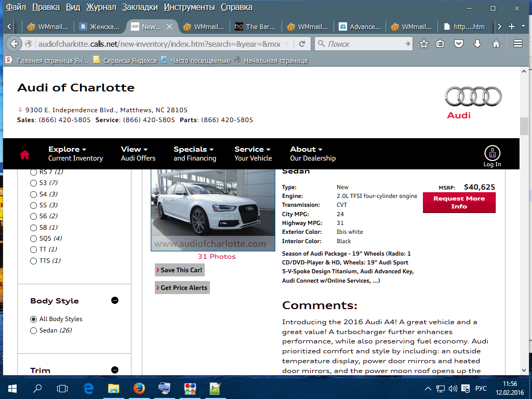
Task: Open the Сервисы Яндекса bookmark folder
Action: [x=125, y=60]
